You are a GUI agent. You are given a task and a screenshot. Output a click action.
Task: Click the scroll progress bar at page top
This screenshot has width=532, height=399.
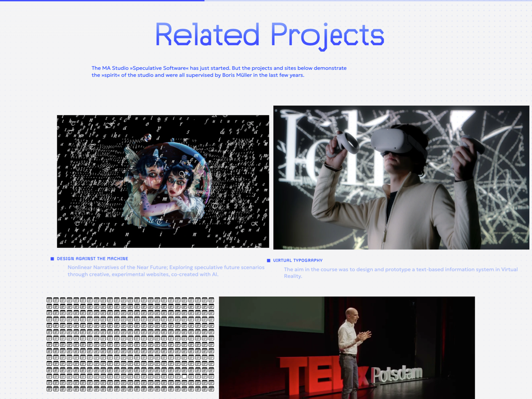coord(102,1)
